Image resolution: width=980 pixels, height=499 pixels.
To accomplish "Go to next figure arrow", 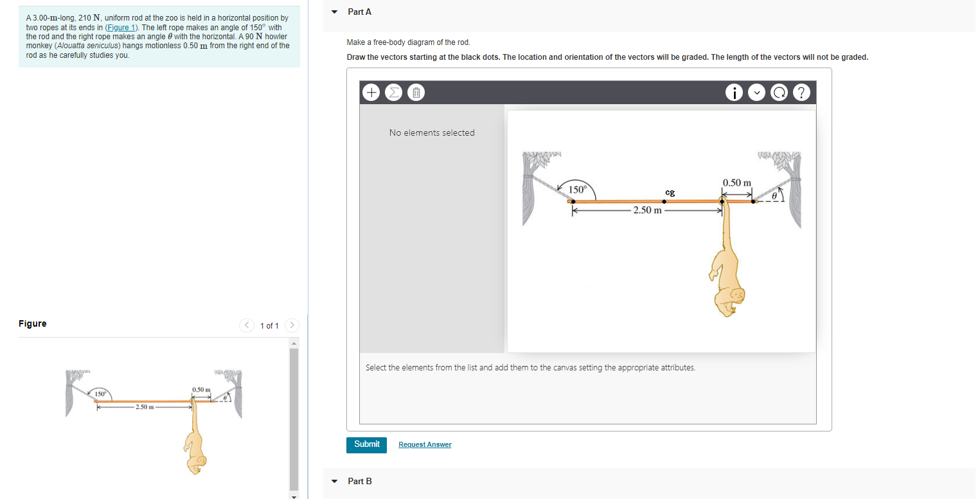I will pos(292,325).
